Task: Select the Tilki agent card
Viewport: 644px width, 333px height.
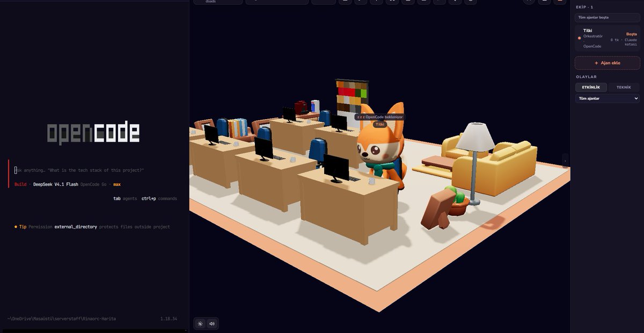Action: (x=607, y=39)
